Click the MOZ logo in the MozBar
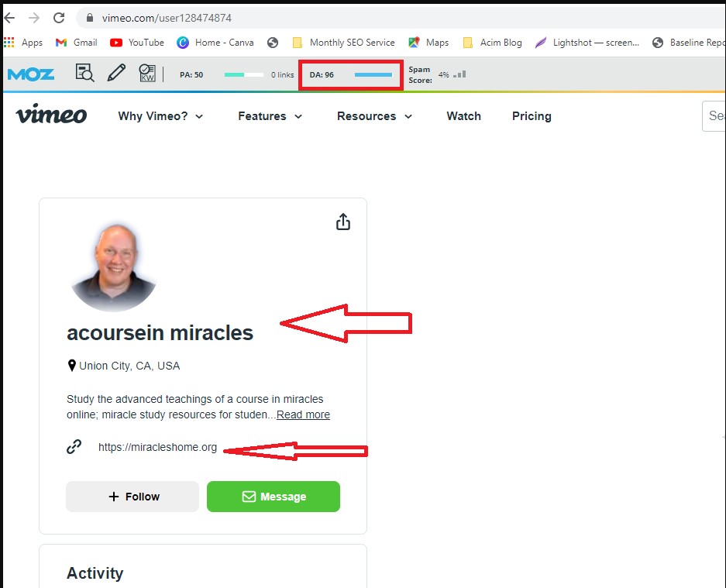 click(31, 74)
